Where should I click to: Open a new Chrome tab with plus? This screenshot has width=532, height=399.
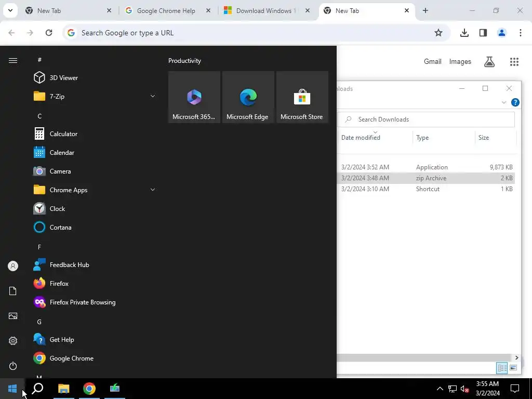tap(425, 10)
